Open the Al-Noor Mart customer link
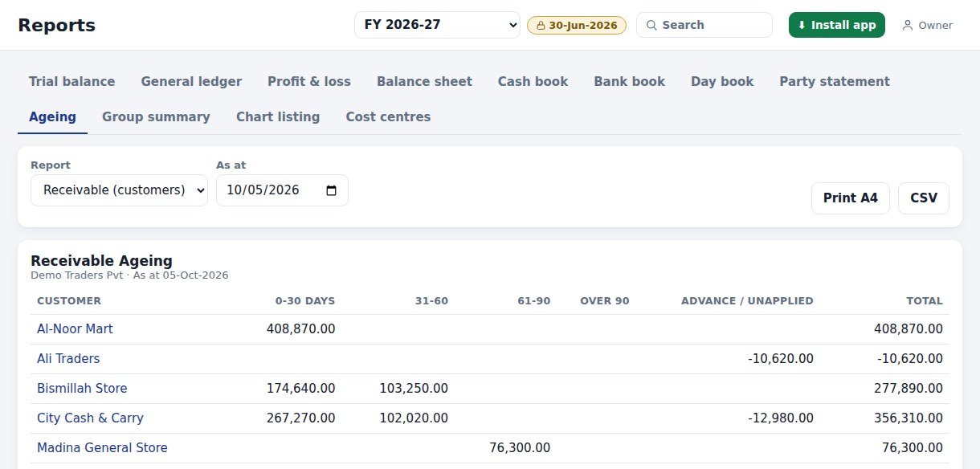The image size is (980, 469). click(75, 328)
